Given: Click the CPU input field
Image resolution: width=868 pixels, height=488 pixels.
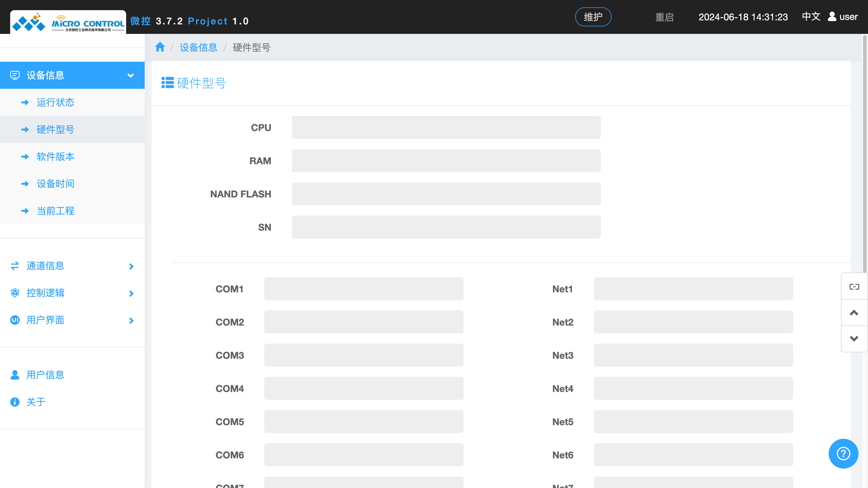Looking at the screenshot, I should (x=446, y=128).
